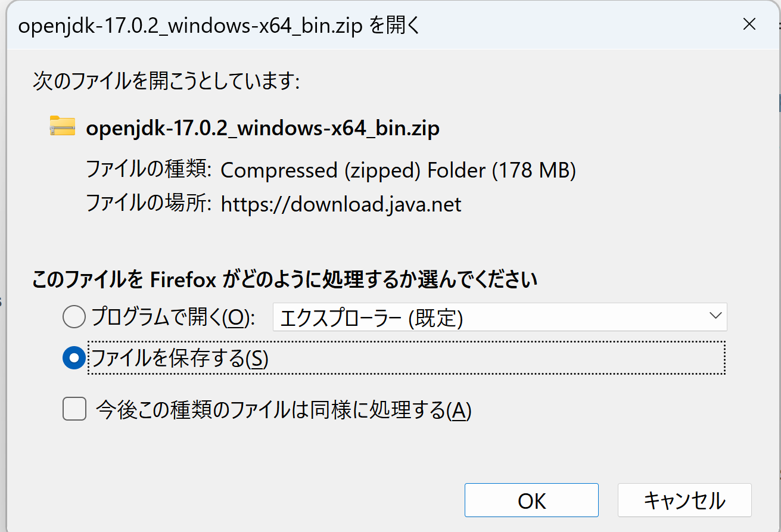The height and width of the screenshot is (532, 781).
Task: Select the プログラムで開く radio circle
Action: tap(74, 317)
